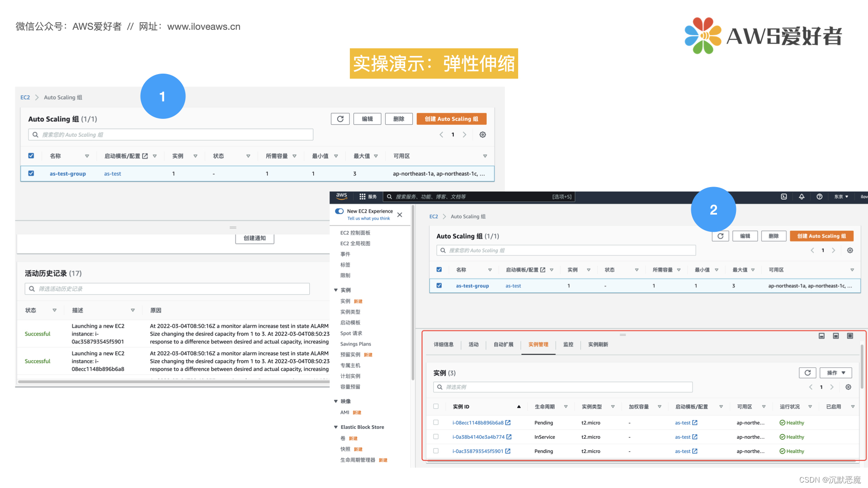This screenshot has height=488, width=868.
Task: Click the 筛选实例 filter field
Action: [x=563, y=387]
